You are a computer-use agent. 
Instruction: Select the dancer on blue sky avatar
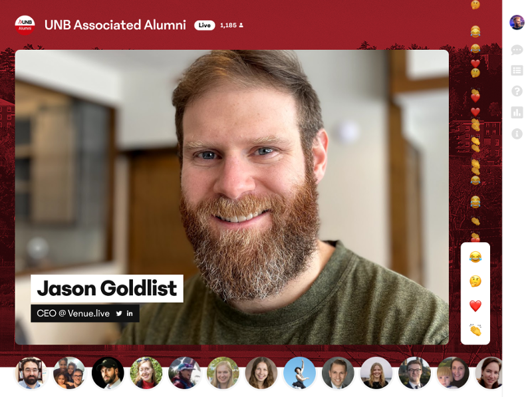pyautogui.click(x=299, y=372)
